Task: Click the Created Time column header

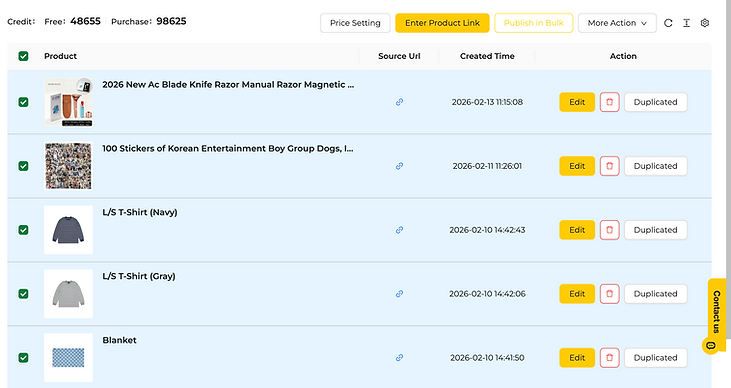Action: click(487, 56)
